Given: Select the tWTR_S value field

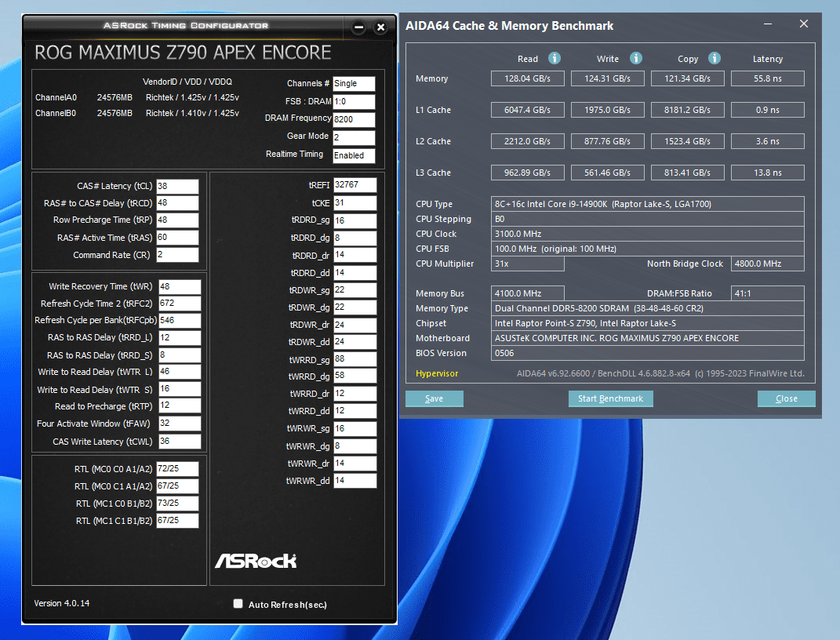Looking at the screenshot, I should tap(180, 389).
